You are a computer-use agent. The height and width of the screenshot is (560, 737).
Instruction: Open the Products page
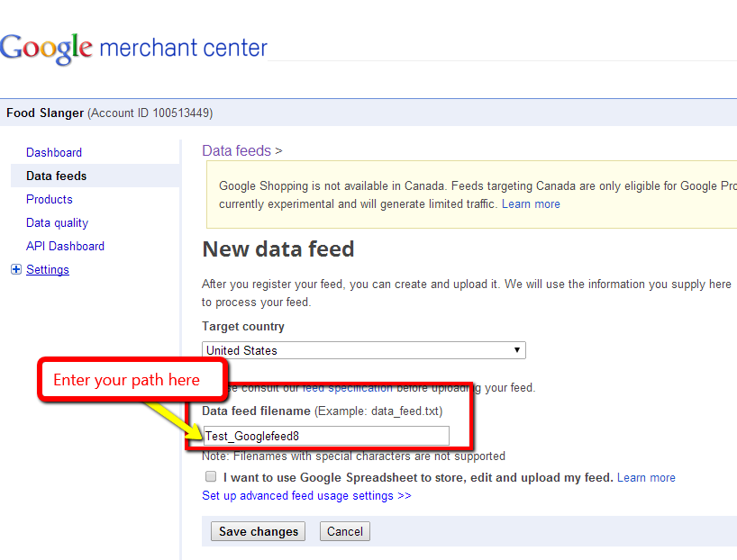[x=49, y=199]
